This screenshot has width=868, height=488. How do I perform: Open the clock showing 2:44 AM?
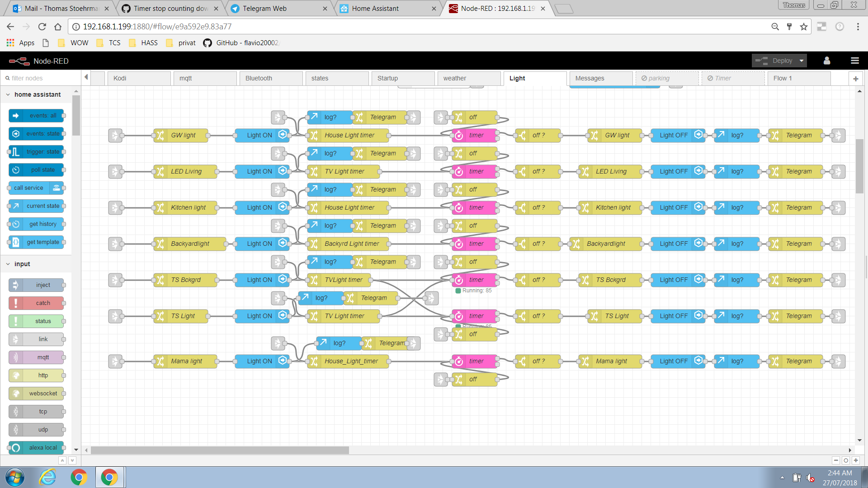point(840,478)
